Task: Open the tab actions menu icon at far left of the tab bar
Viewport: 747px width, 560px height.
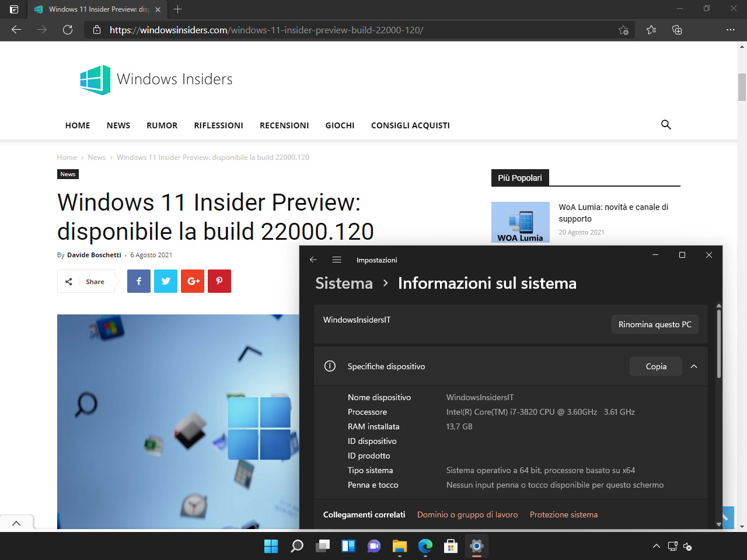Action: pos(14,9)
